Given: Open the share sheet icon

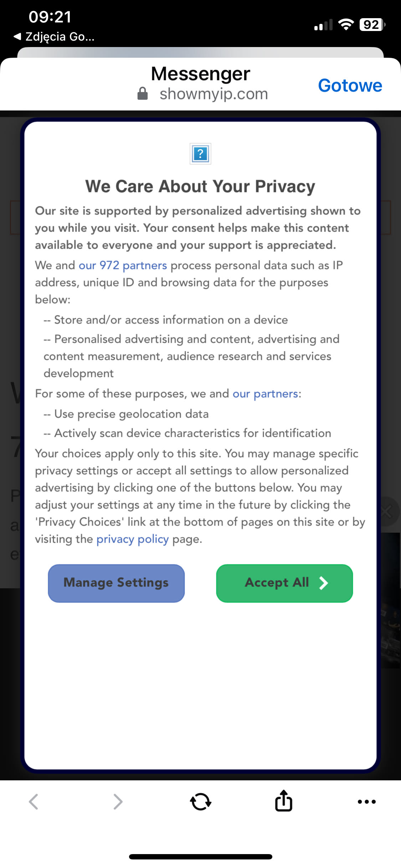Looking at the screenshot, I should 284,801.
